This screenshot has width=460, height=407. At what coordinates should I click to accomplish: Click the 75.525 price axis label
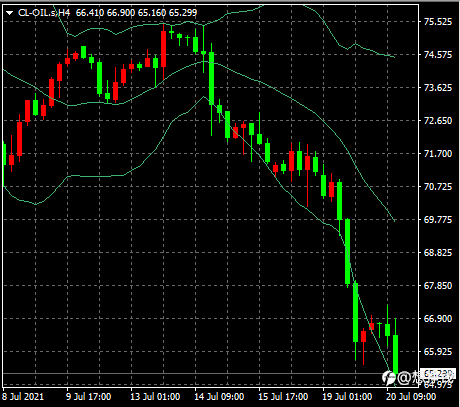438,22
